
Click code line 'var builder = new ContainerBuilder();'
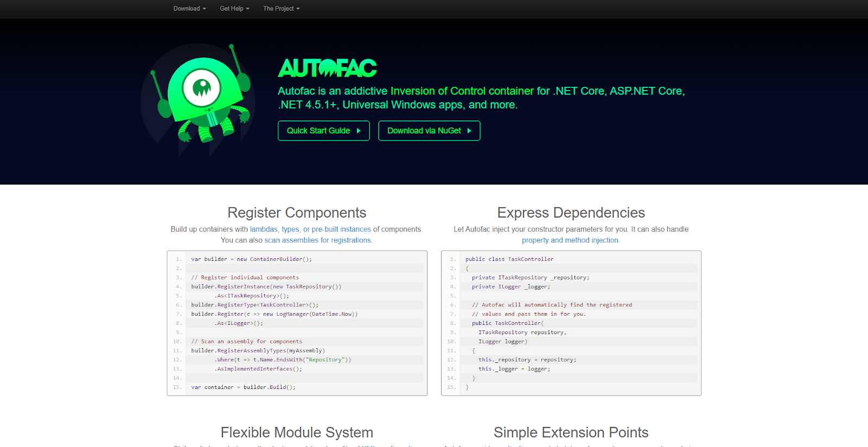point(252,259)
